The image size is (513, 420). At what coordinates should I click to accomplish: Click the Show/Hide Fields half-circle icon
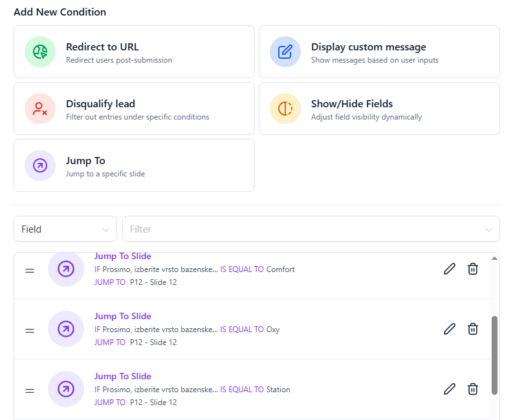tap(285, 109)
